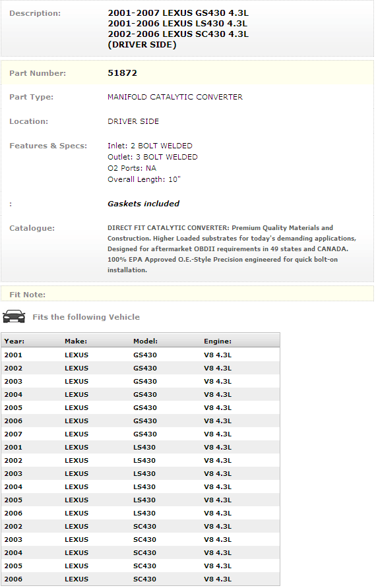The image size is (376, 588).
Task: Click the Model column header
Action: point(145,341)
